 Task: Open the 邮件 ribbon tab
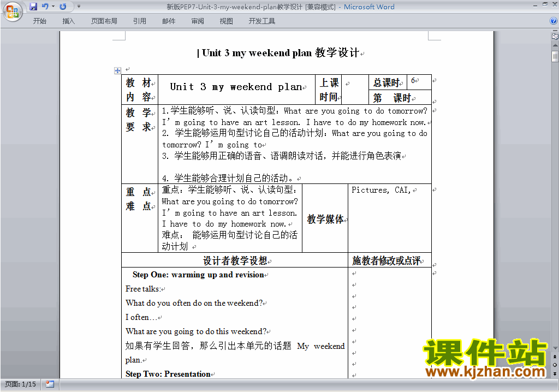(x=169, y=21)
